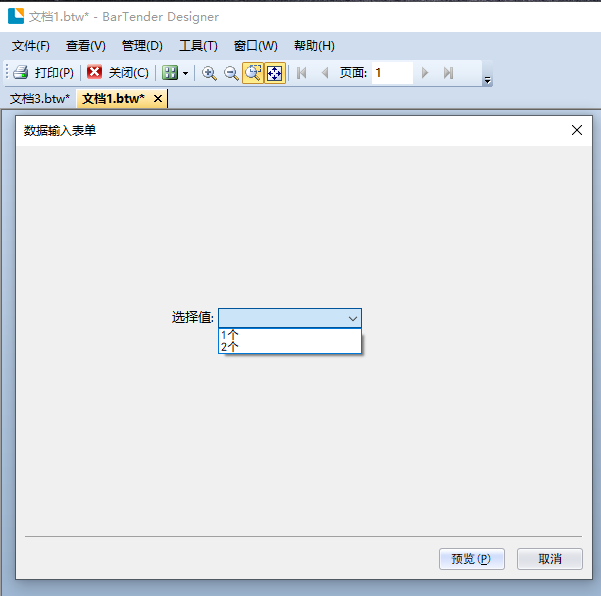Go to the first page arrow

tap(302, 73)
